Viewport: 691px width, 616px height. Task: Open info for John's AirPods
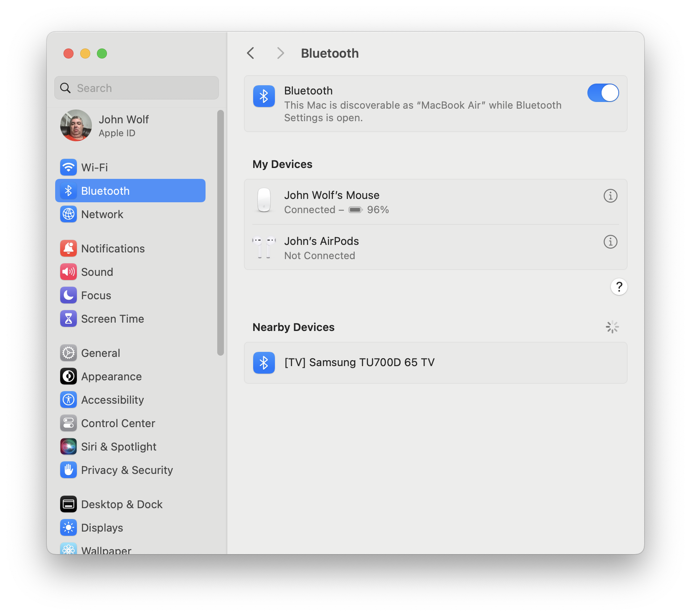(x=610, y=242)
